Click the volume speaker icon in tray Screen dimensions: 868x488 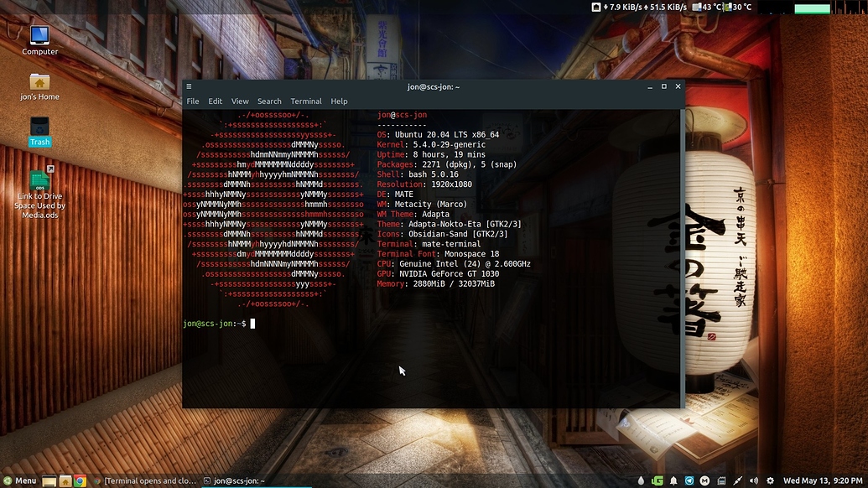[x=754, y=480]
